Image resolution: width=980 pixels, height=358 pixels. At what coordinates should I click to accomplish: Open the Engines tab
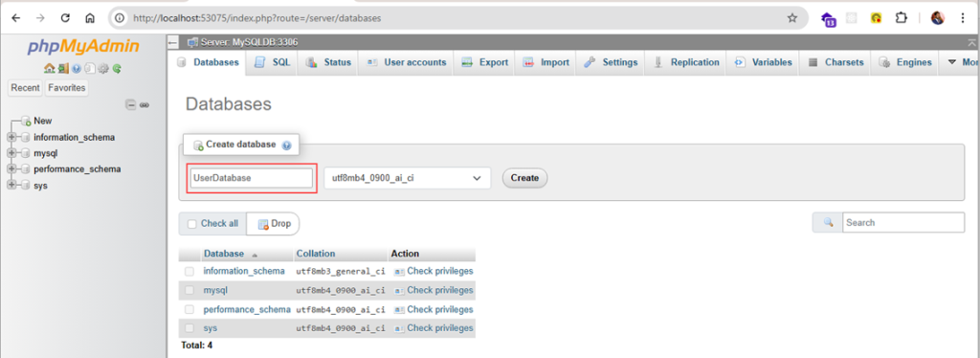point(905,62)
